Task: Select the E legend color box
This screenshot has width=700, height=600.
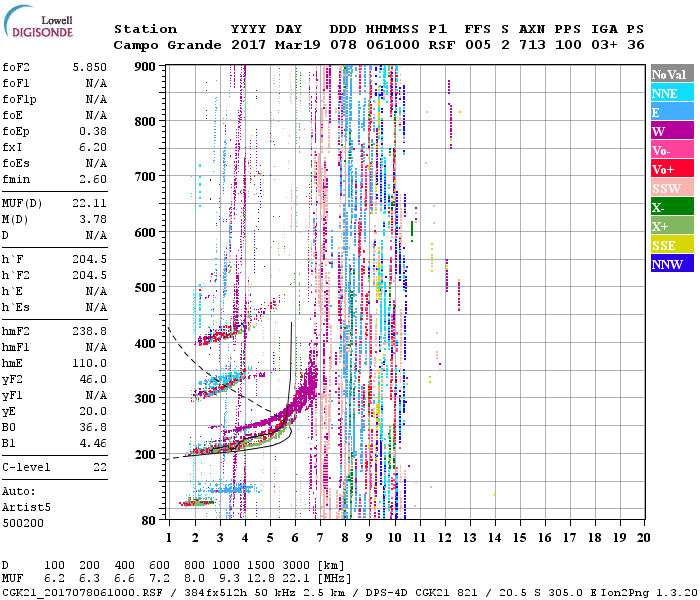Action: coord(672,112)
